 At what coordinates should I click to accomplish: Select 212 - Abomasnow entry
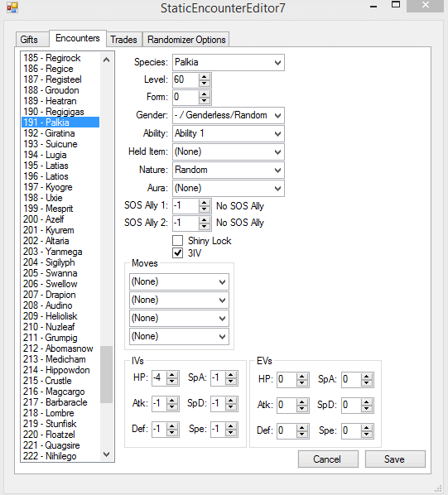pyautogui.click(x=60, y=348)
